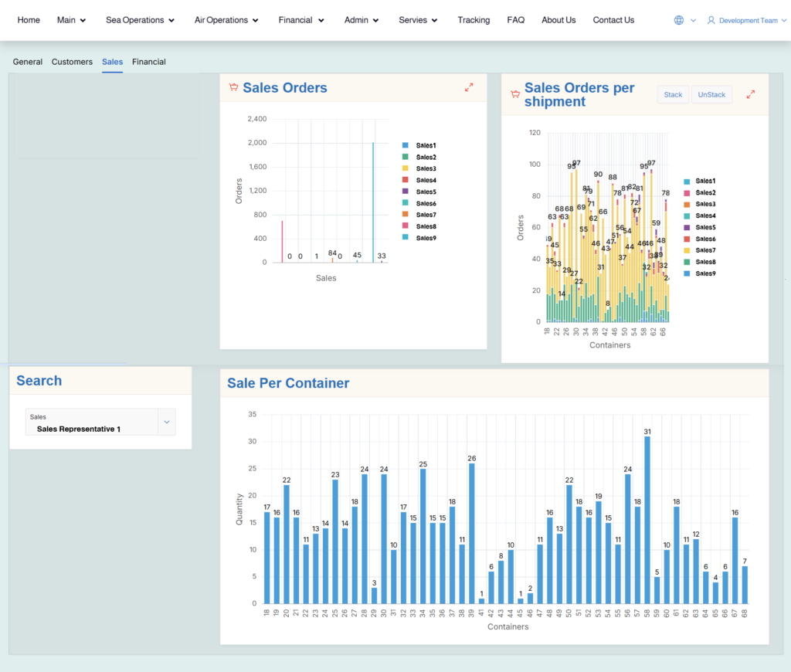Open the Sea Operations dropdown menu
The width and height of the screenshot is (791, 672).
point(140,20)
